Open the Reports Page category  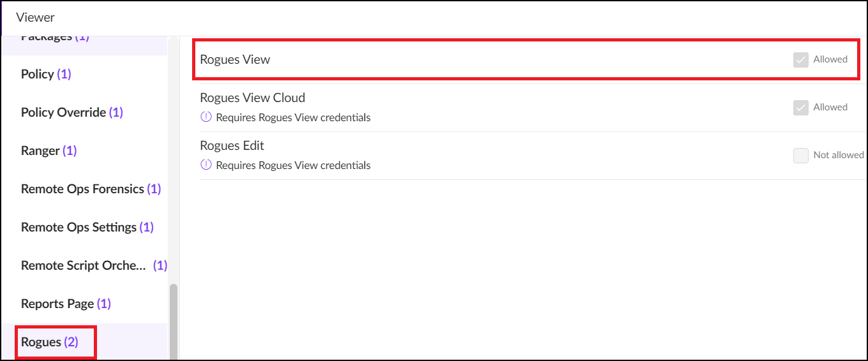point(66,304)
